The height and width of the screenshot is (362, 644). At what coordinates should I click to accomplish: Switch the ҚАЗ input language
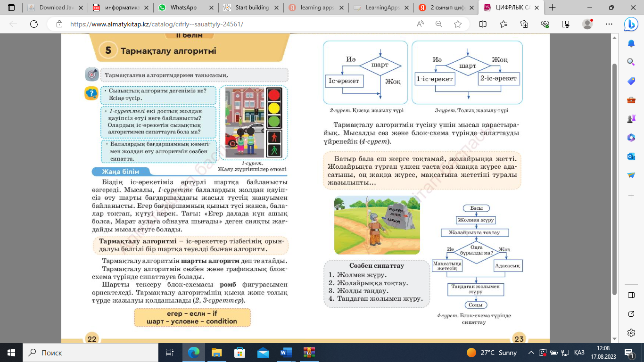579,353
